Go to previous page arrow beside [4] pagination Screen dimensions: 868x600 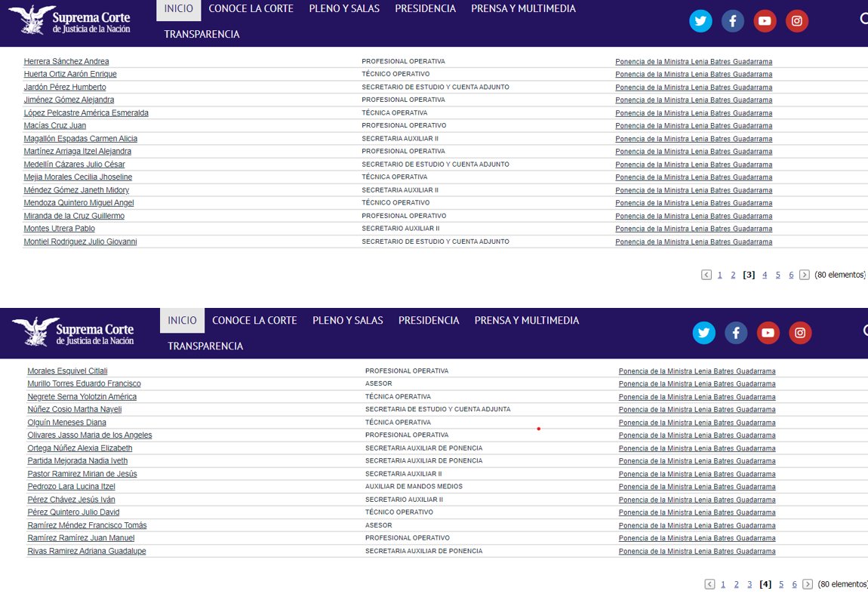click(709, 584)
